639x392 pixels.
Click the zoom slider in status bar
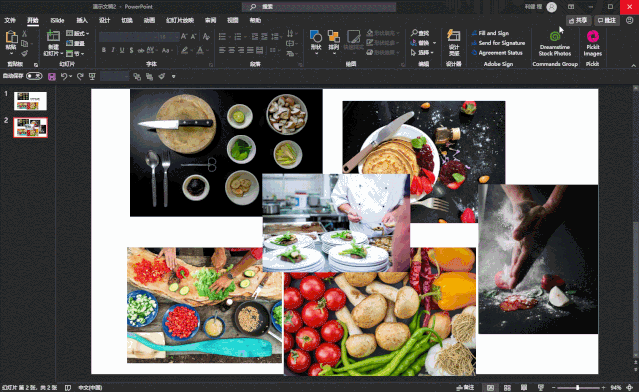[578, 388]
